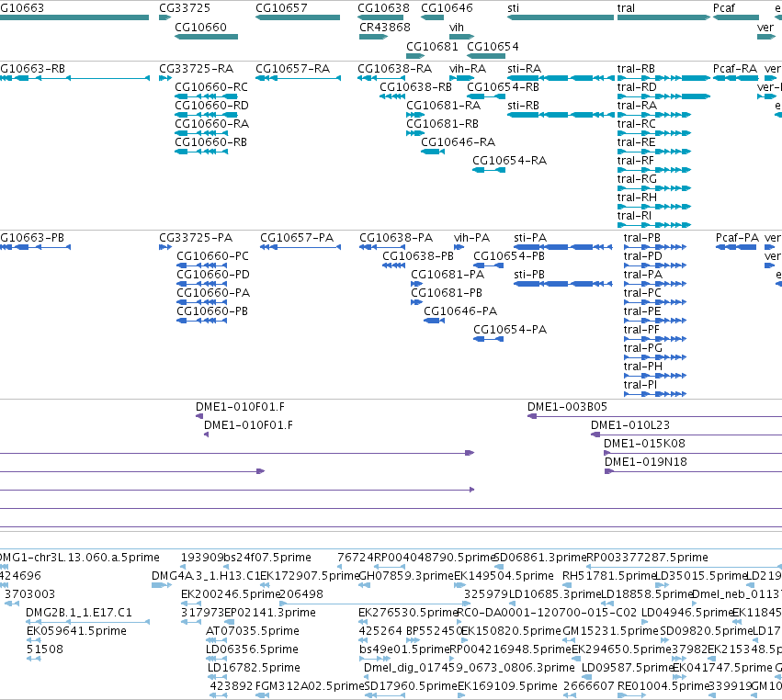Viewport: 782px width, 700px height.
Task: Click transcript CG10638-RB label
Action: point(415,86)
